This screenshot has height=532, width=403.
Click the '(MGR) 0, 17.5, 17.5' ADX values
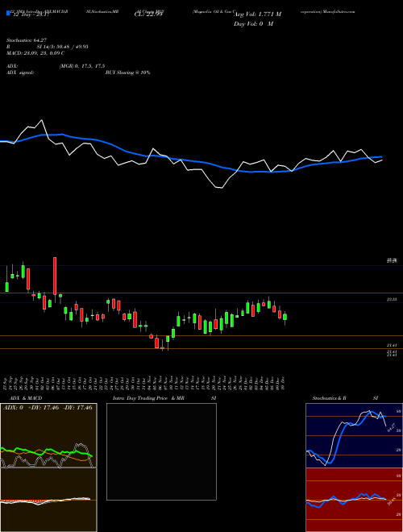click(x=81, y=66)
